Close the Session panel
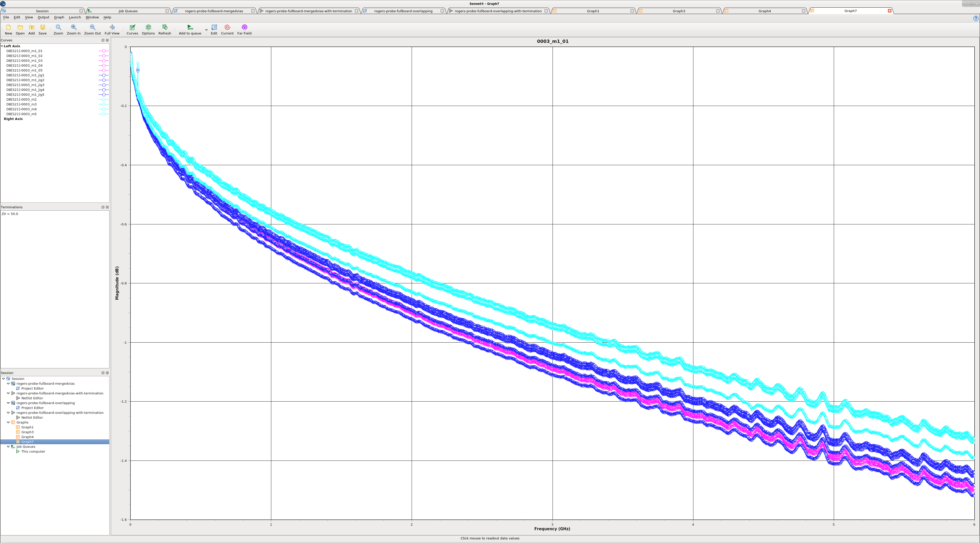Image resolution: width=980 pixels, height=543 pixels. (x=107, y=373)
